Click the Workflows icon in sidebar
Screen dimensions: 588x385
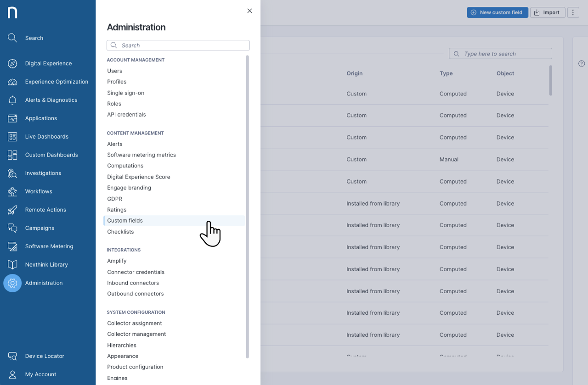pyautogui.click(x=12, y=191)
